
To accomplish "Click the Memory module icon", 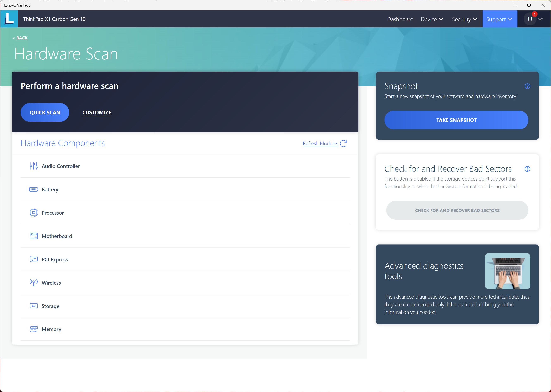I will point(34,329).
